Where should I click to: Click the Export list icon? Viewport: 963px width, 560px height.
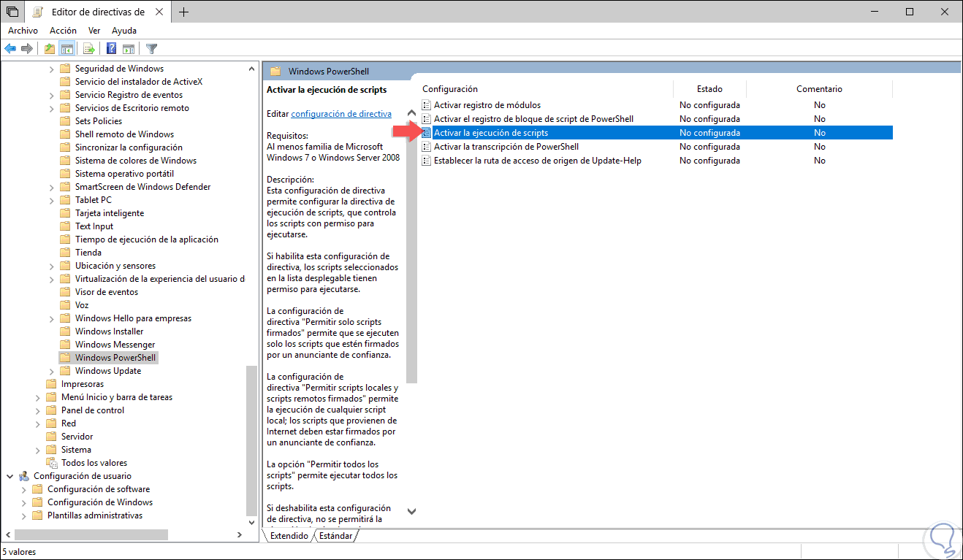point(89,48)
